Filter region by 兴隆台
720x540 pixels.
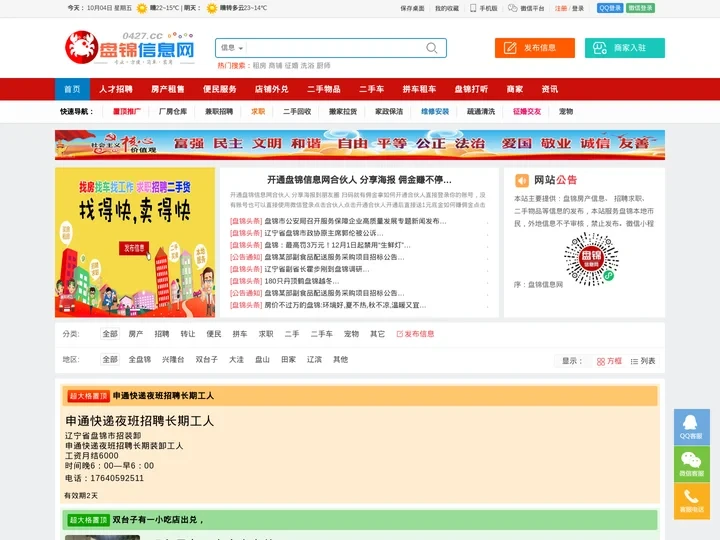click(173, 360)
